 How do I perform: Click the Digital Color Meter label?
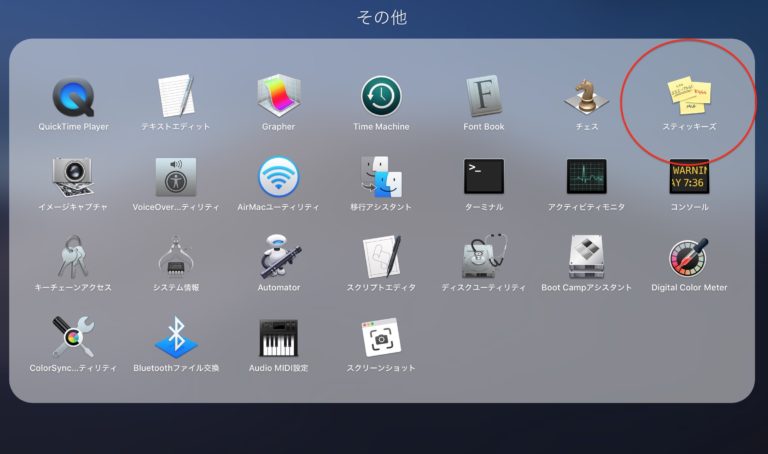689,287
